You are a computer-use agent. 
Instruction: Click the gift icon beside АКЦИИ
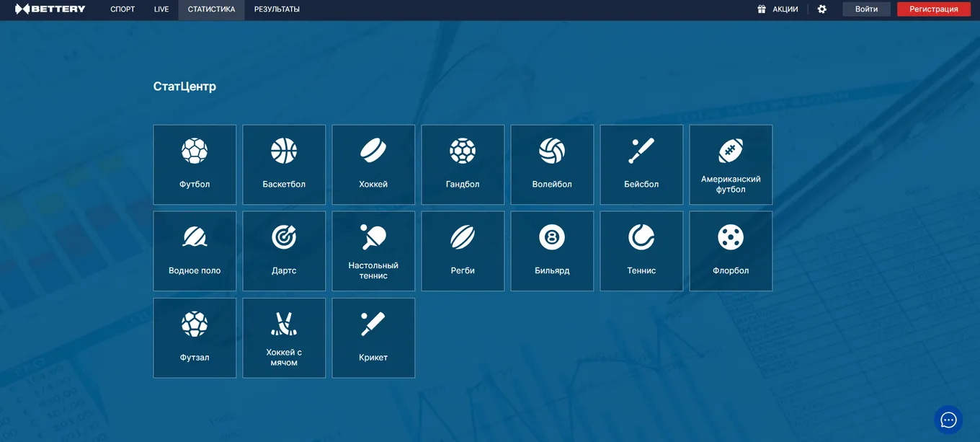coord(762,9)
